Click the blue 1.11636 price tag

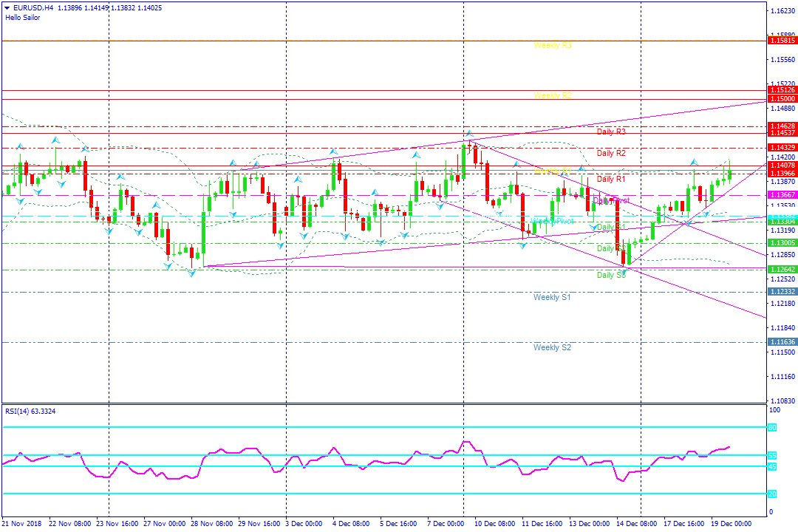click(782, 342)
